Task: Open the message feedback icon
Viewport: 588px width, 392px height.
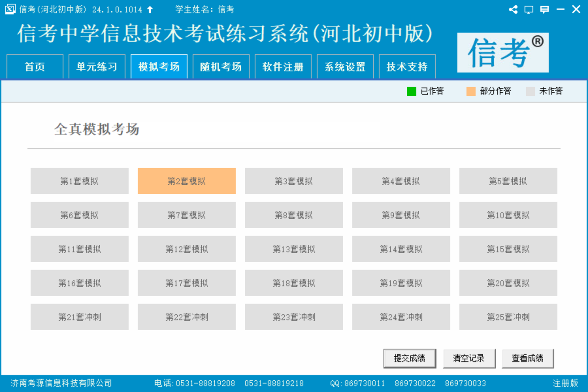Action: coord(544,9)
